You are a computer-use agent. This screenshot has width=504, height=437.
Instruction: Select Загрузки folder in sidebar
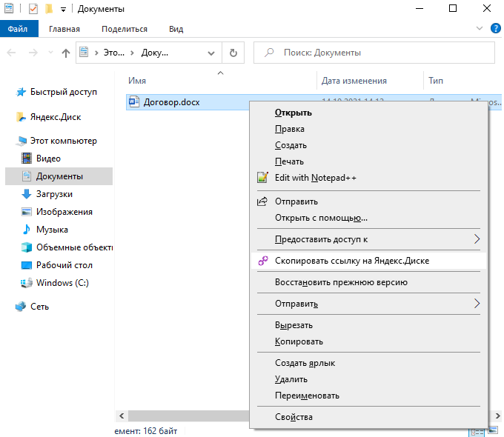pos(54,194)
